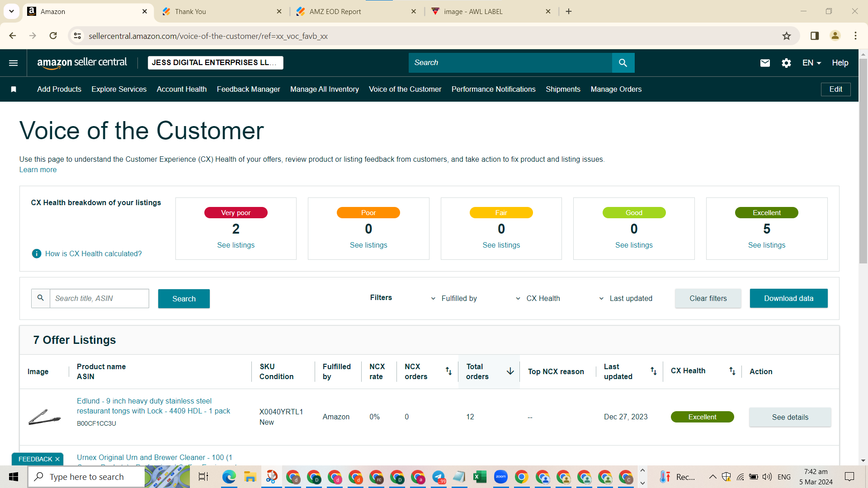Open the hamburger navigation menu

14,63
